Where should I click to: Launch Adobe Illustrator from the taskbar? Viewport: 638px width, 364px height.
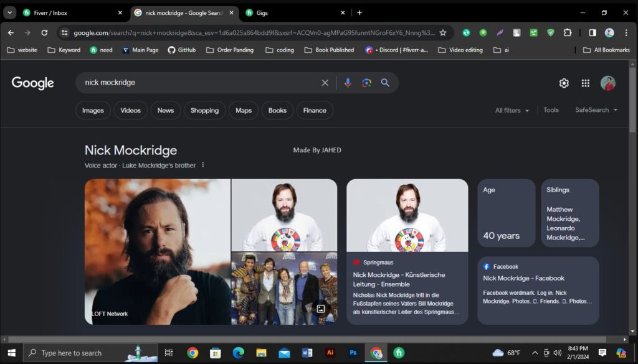(x=330, y=353)
